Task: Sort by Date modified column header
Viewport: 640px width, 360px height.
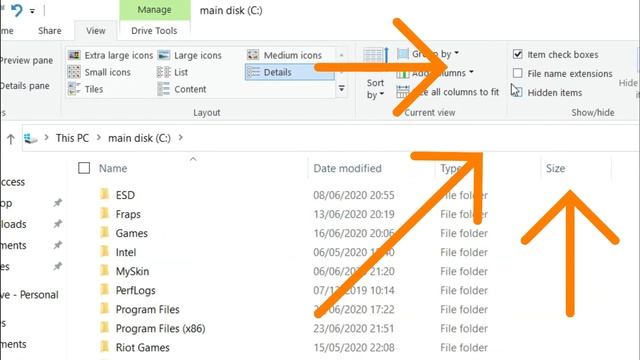Action: click(x=347, y=168)
